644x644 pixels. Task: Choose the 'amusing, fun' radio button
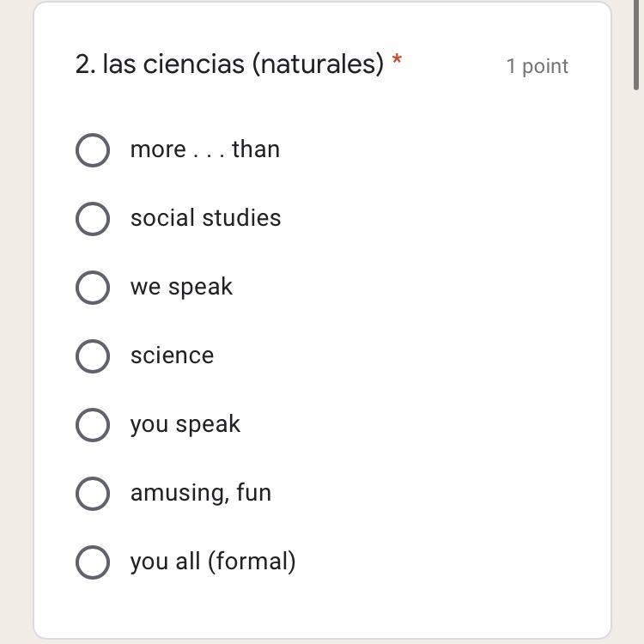click(93, 494)
